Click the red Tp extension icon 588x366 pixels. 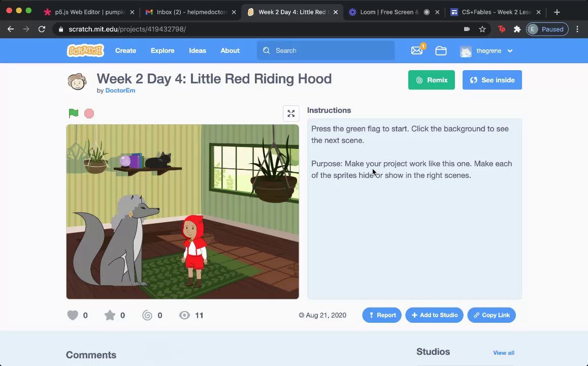502,29
